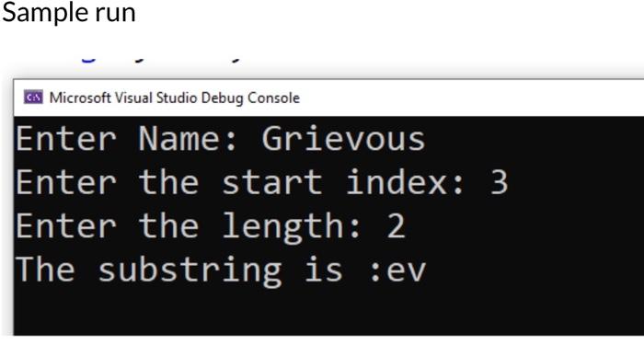Click the 'Enter the length:' prompt
The image size is (644, 345).
click(x=189, y=226)
